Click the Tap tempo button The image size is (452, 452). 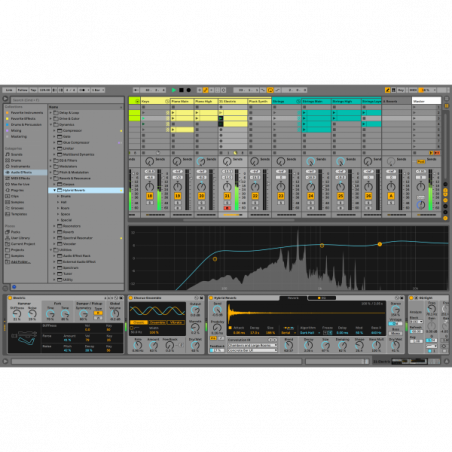click(x=33, y=90)
